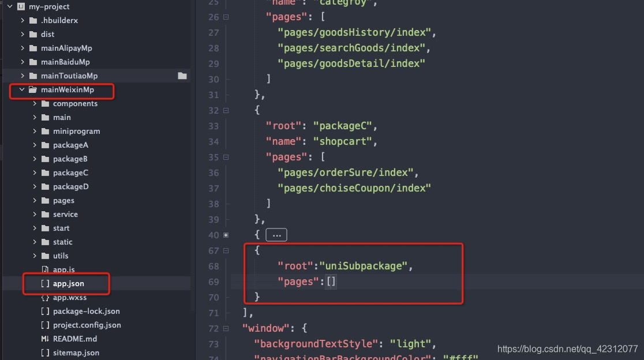Collapse the mainWeixinMp folder chevron

coord(22,89)
